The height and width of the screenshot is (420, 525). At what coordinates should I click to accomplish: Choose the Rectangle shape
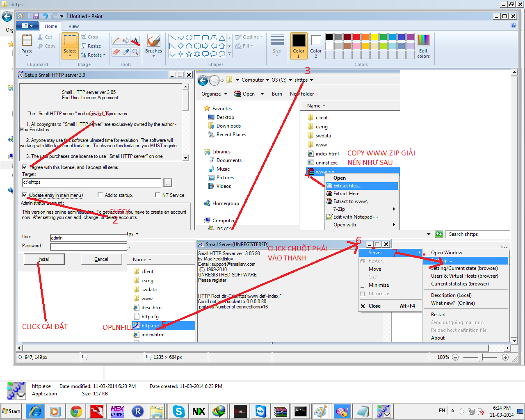click(x=197, y=38)
